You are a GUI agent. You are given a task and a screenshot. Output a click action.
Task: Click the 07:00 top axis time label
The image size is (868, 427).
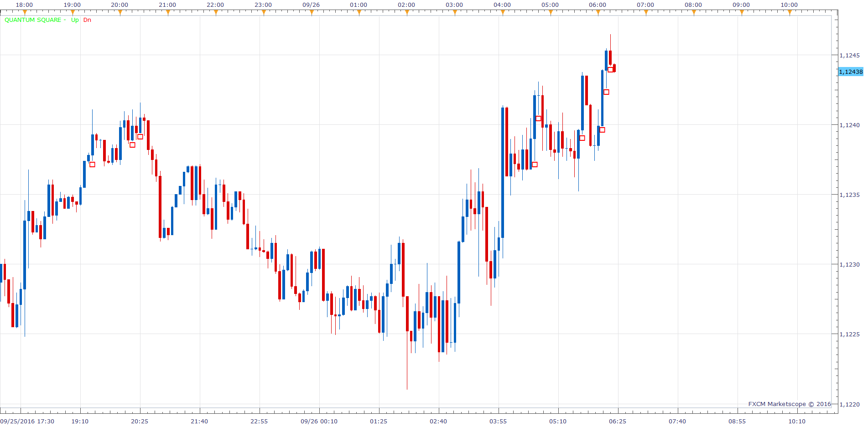[645, 5]
